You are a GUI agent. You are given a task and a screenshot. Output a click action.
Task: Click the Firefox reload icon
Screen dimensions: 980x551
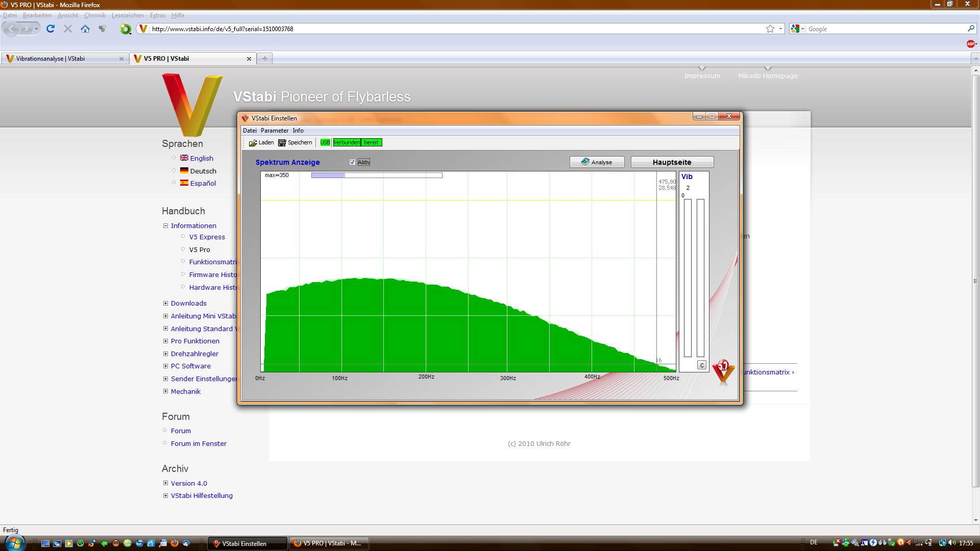click(x=50, y=29)
